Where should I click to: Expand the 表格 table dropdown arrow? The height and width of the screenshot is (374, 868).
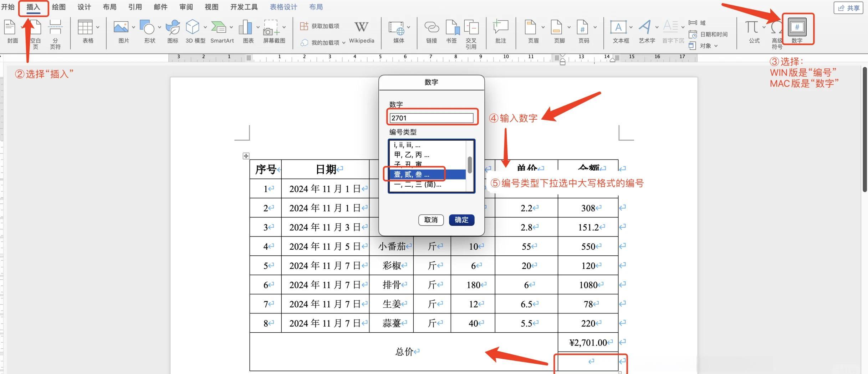click(98, 27)
